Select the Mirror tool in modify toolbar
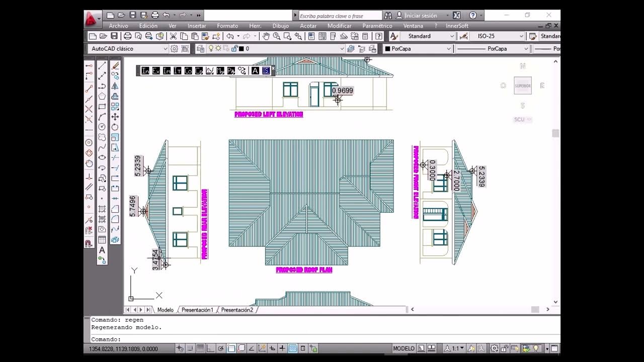The width and height of the screenshot is (644, 362). click(115, 86)
